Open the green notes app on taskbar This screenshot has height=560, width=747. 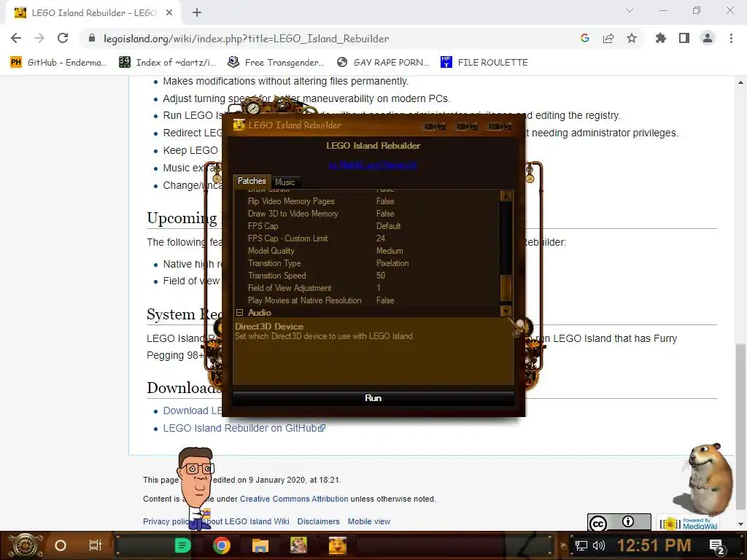[182, 545]
